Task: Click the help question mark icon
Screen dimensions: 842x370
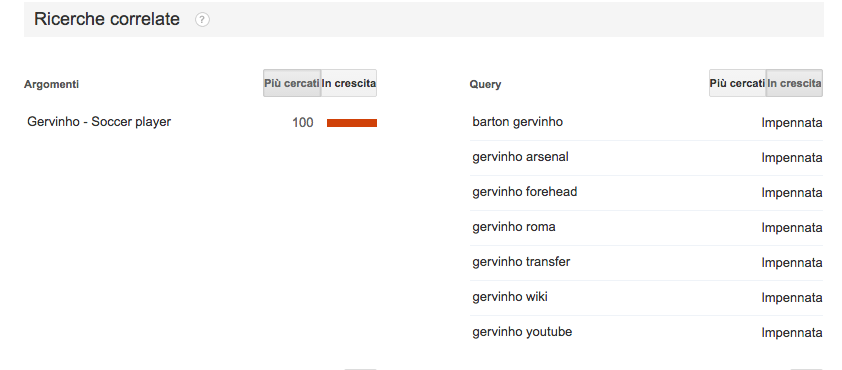Action: 202,20
